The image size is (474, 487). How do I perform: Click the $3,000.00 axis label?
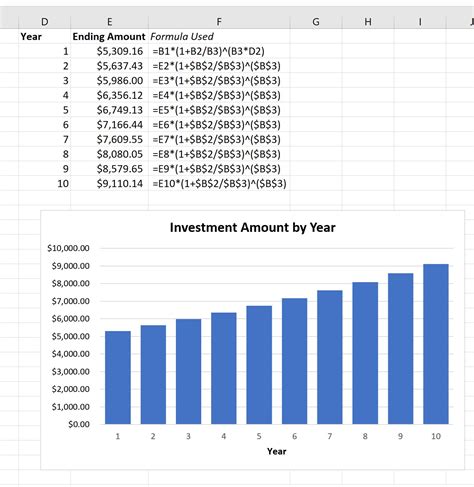coord(70,371)
